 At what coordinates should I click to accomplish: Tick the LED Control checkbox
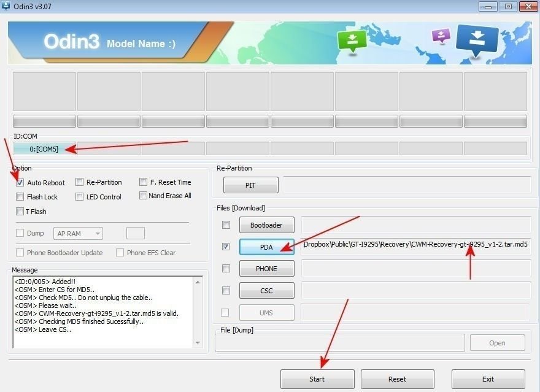(80, 196)
